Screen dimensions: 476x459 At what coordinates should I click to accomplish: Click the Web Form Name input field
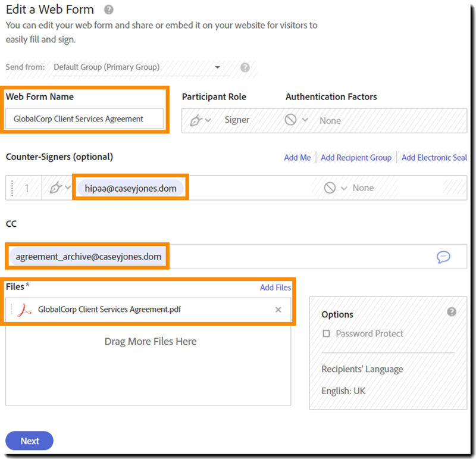(x=84, y=118)
